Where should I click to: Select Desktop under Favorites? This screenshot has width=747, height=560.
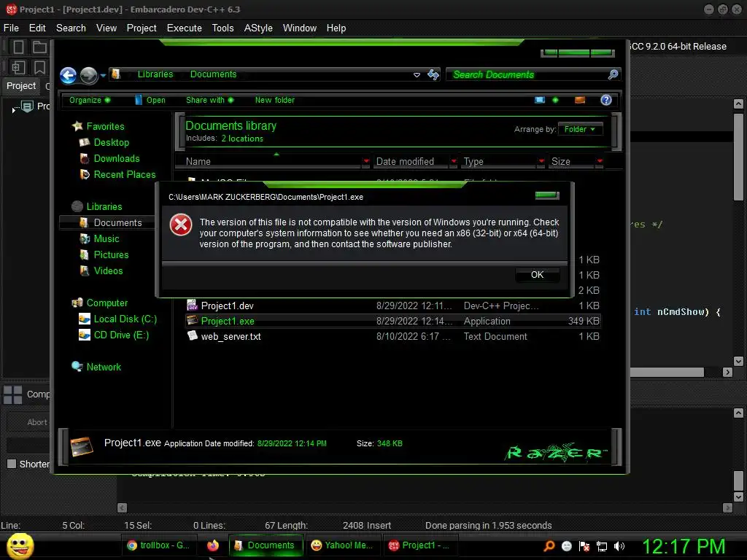[111, 142]
